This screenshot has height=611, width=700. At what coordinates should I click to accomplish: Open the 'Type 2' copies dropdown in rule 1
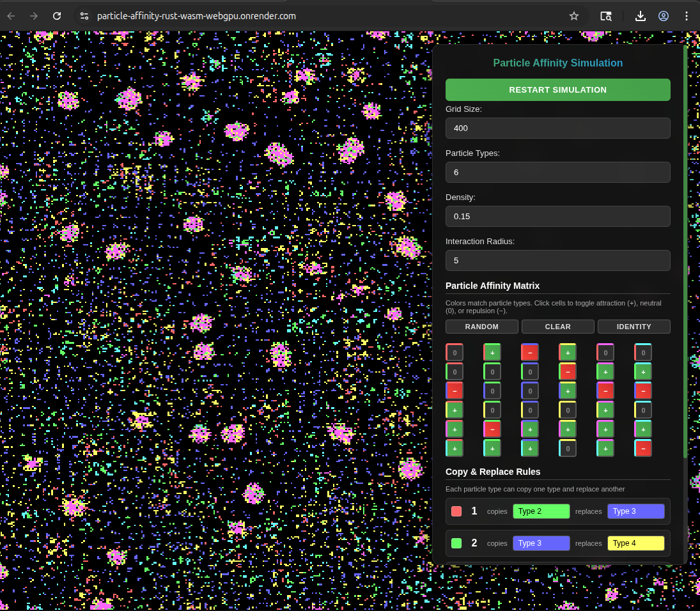(x=541, y=511)
